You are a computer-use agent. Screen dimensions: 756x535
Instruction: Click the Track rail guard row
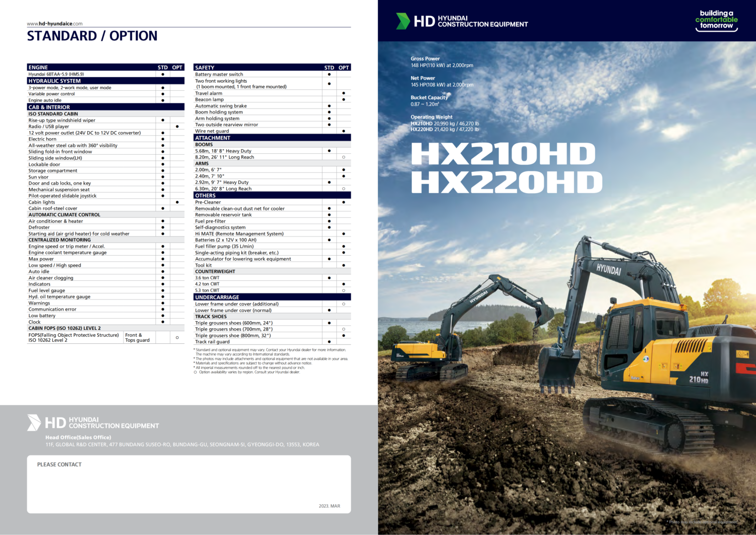tap(272, 342)
